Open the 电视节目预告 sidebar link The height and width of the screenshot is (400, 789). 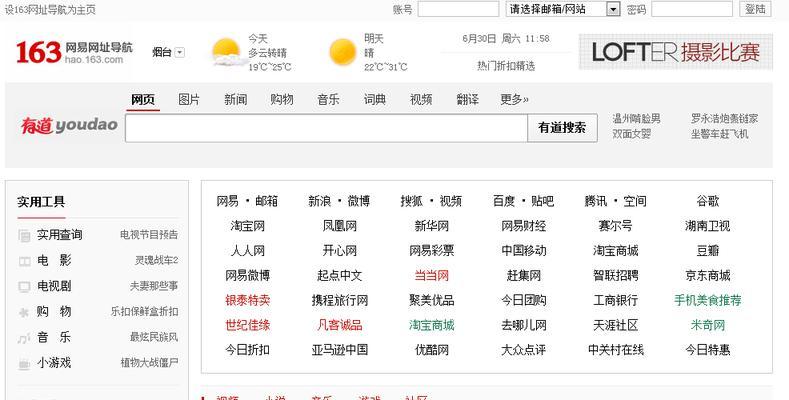click(x=149, y=234)
